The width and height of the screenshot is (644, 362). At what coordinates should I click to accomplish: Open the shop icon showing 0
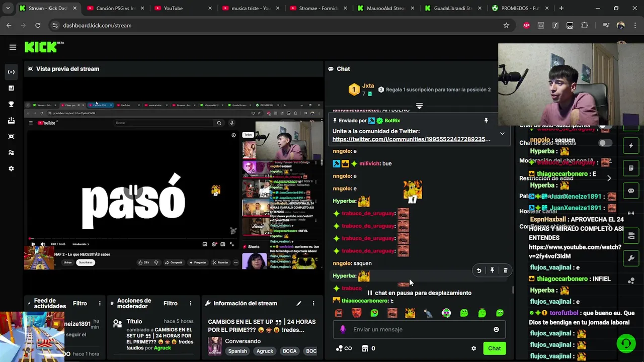[369, 348]
